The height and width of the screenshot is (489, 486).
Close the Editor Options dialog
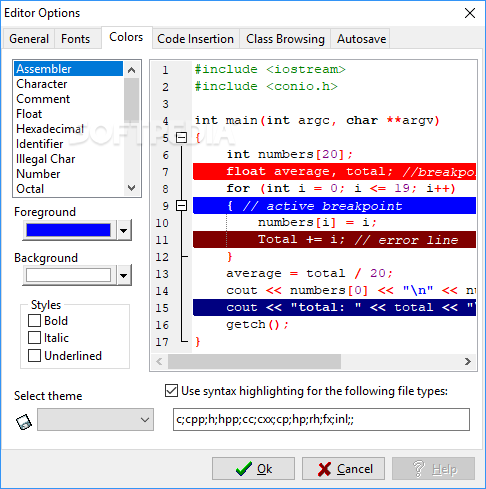click(x=470, y=13)
